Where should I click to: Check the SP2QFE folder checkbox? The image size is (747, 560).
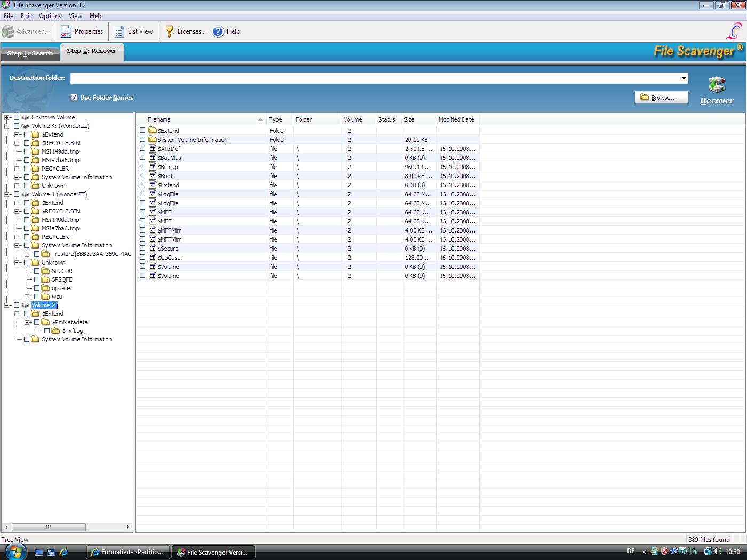click(37, 279)
